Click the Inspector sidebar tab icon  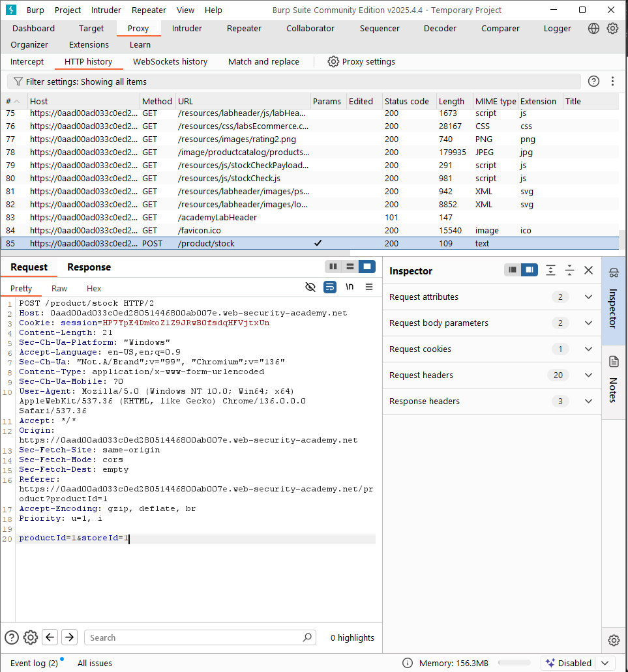pyautogui.click(x=614, y=272)
